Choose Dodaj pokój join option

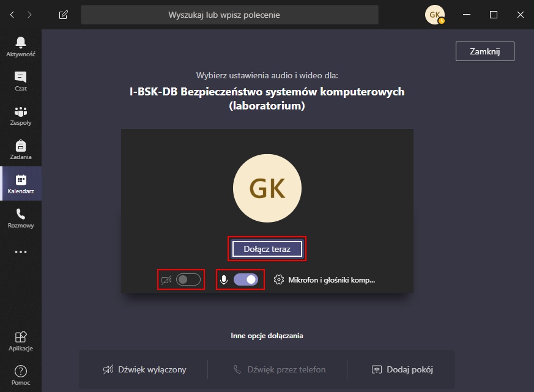(x=402, y=369)
